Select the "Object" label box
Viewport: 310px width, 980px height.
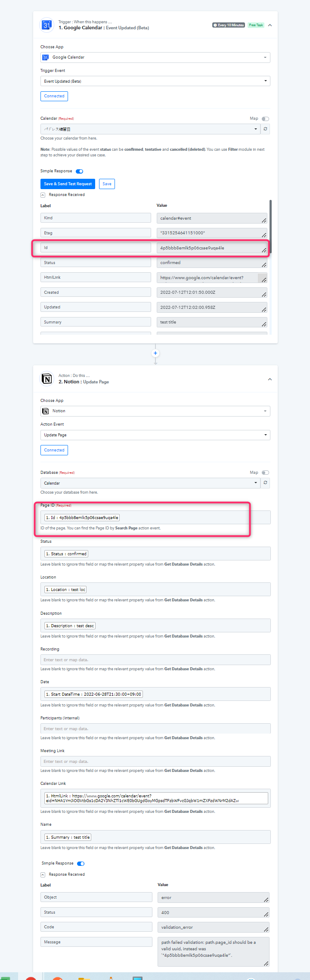[x=96, y=897]
